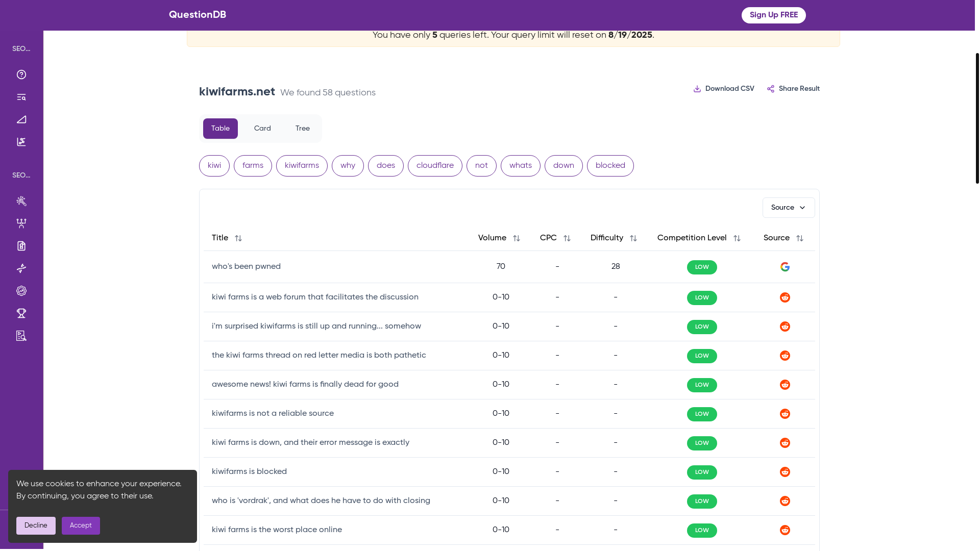Click Reddit icon for web forum row
This screenshot has width=980, height=551.
[785, 297]
